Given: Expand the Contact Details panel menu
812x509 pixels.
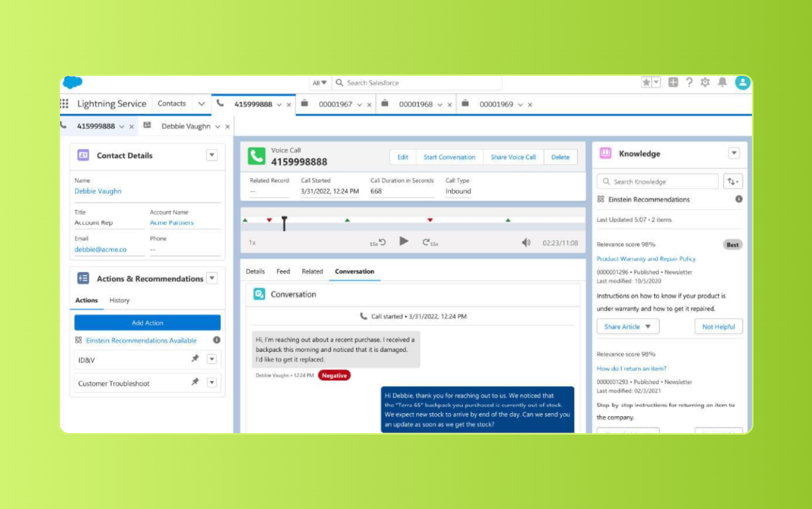Looking at the screenshot, I should click(212, 155).
